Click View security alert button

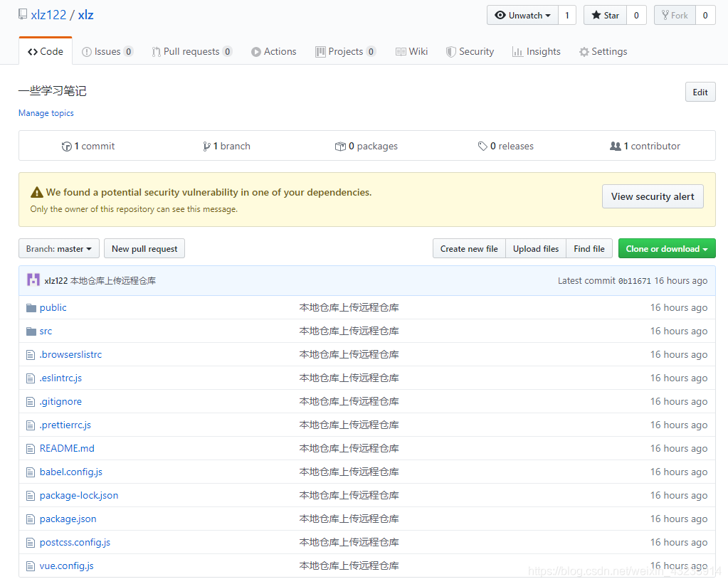click(x=653, y=196)
